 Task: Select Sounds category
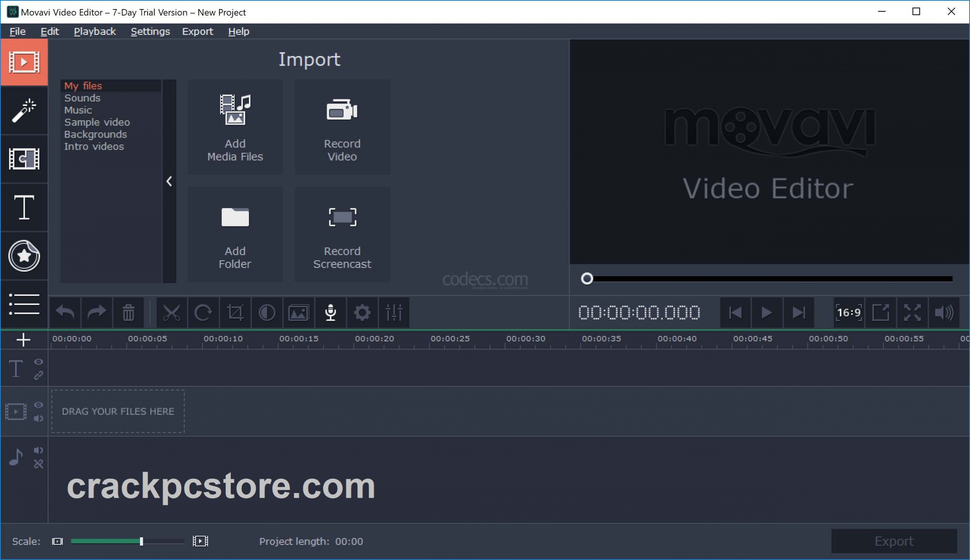click(x=111, y=98)
